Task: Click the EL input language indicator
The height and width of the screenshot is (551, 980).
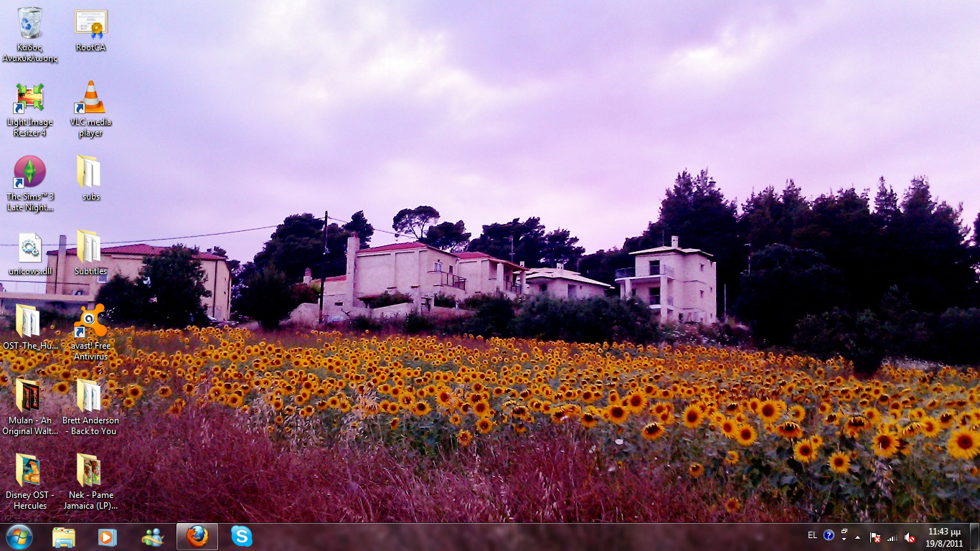Action: 812,535
